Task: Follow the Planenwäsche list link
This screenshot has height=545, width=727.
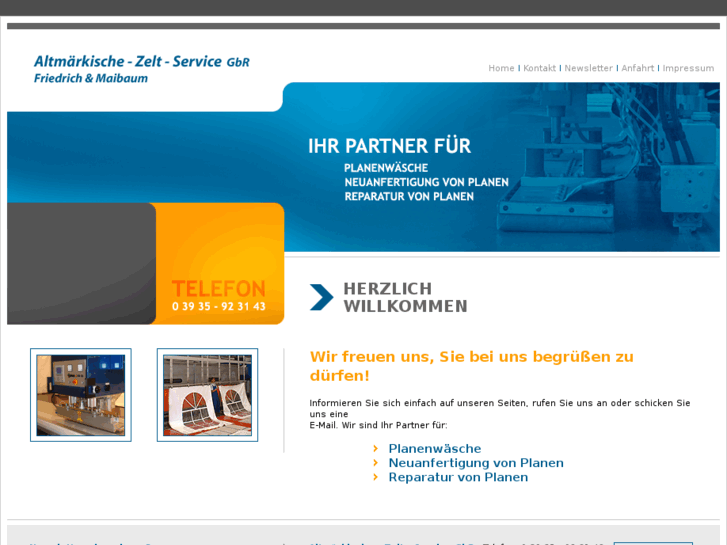Action: (x=434, y=449)
